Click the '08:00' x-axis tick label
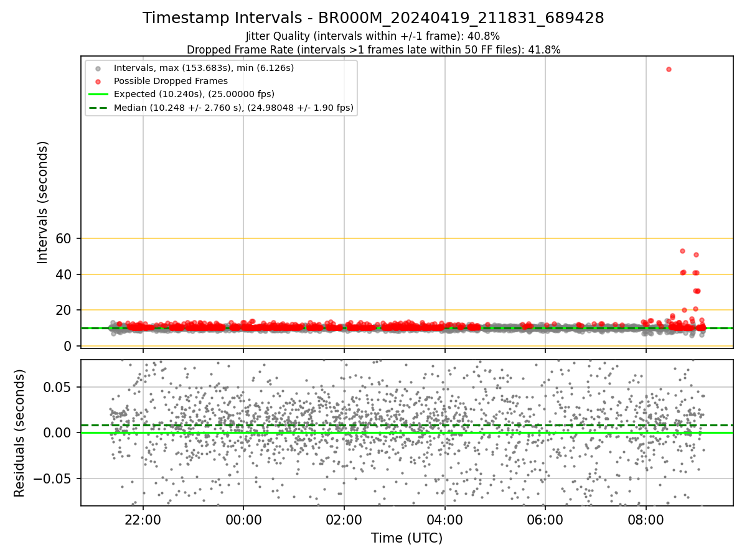 pos(646,520)
